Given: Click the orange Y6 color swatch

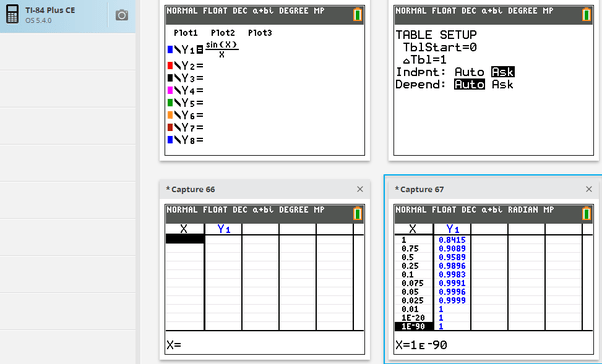Looking at the screenshot, I should [x=170, y=115].
